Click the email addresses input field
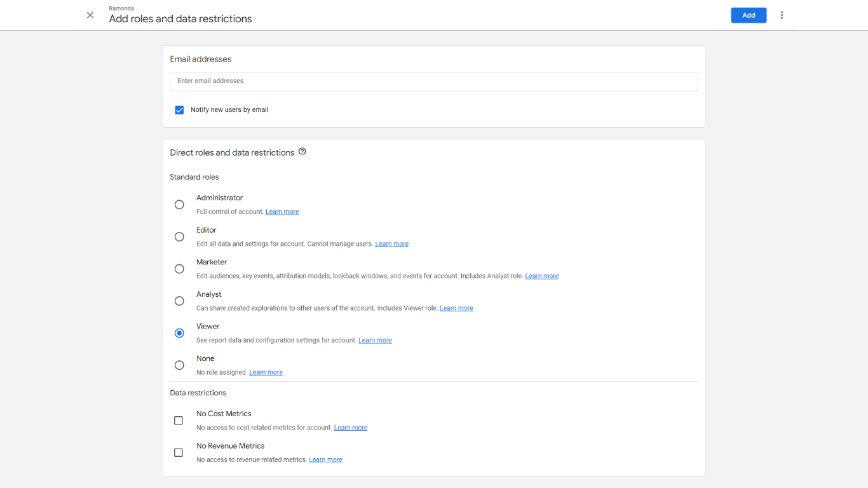Screen dimensions: 868x488 434,81
